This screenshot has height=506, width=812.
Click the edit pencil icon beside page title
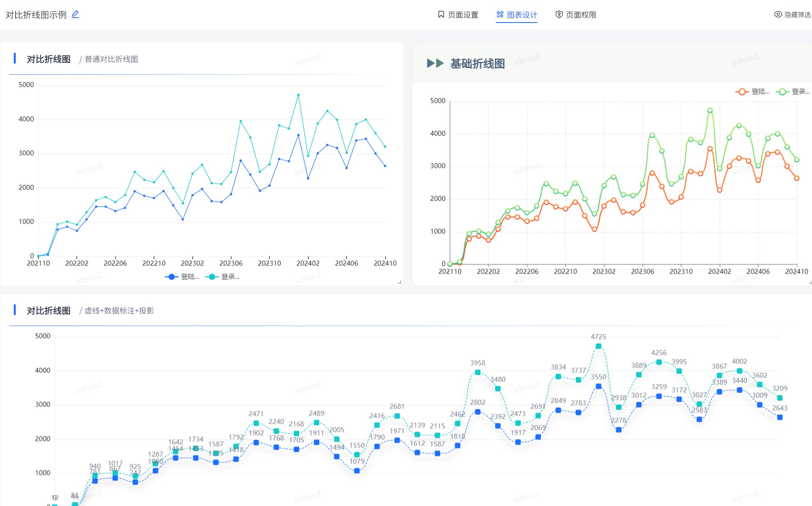pos(75,14)
